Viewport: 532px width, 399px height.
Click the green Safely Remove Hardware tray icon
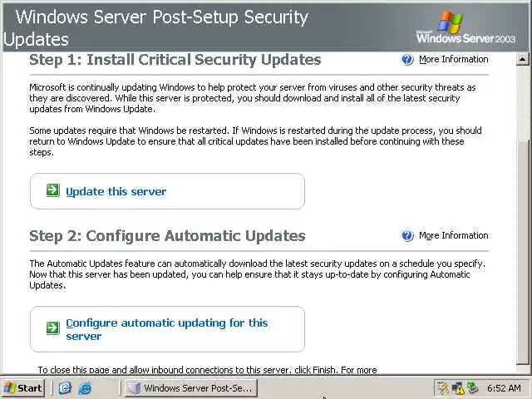472,388
